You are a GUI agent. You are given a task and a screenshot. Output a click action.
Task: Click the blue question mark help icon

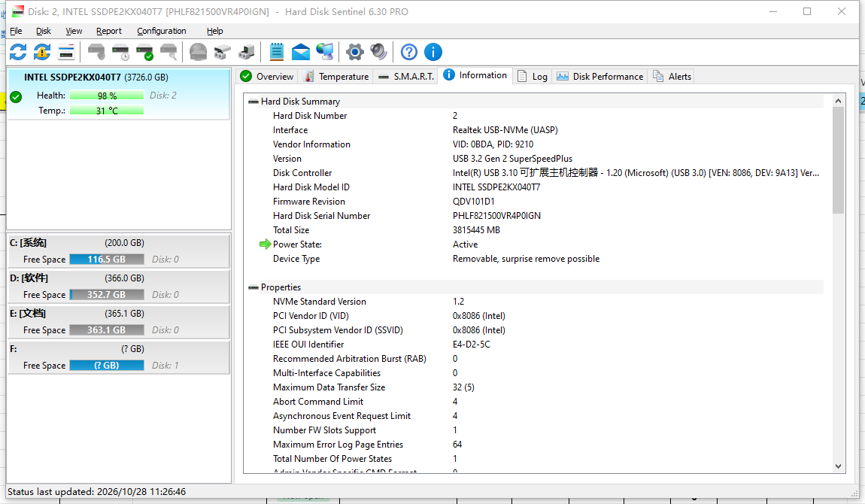(408, 53)
